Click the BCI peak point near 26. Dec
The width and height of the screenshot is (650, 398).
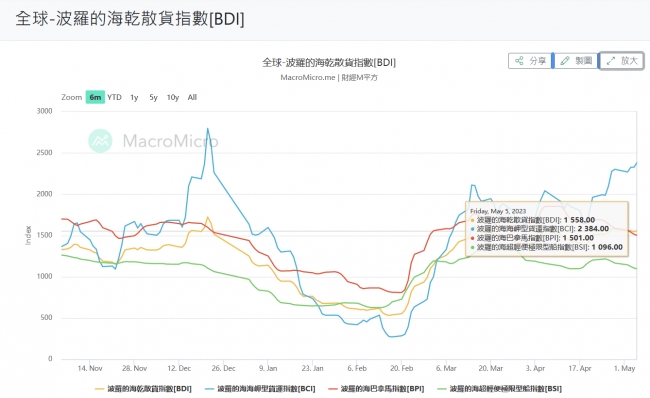pos(208,129)
